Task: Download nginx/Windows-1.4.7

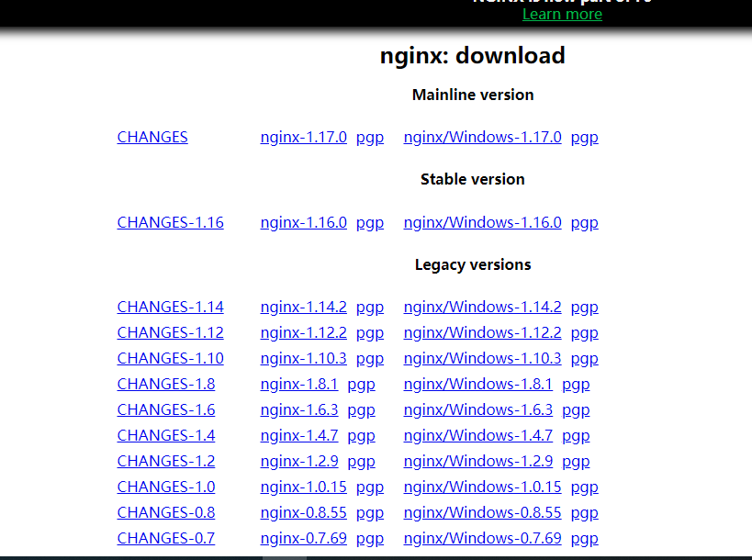Action: point(478,435)
